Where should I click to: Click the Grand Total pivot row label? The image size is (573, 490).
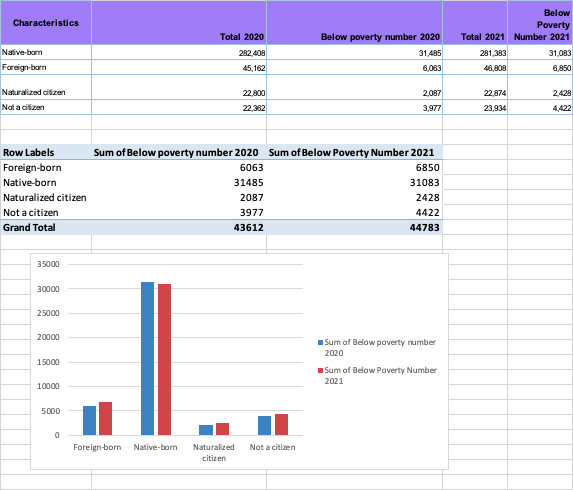click(46, 227)
